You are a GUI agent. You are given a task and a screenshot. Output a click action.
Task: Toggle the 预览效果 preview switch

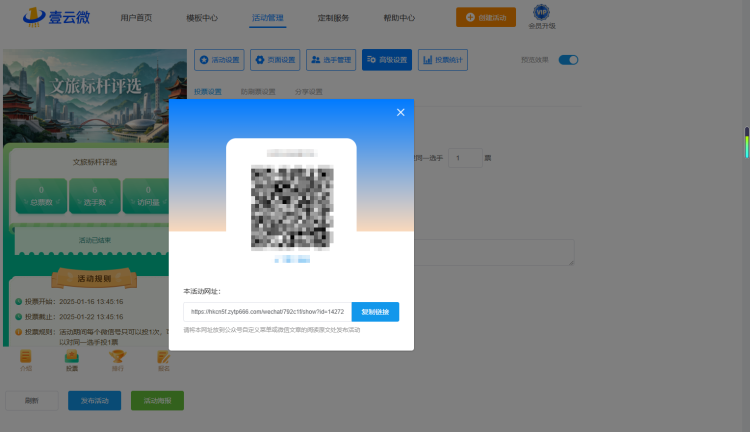(568, 60)
